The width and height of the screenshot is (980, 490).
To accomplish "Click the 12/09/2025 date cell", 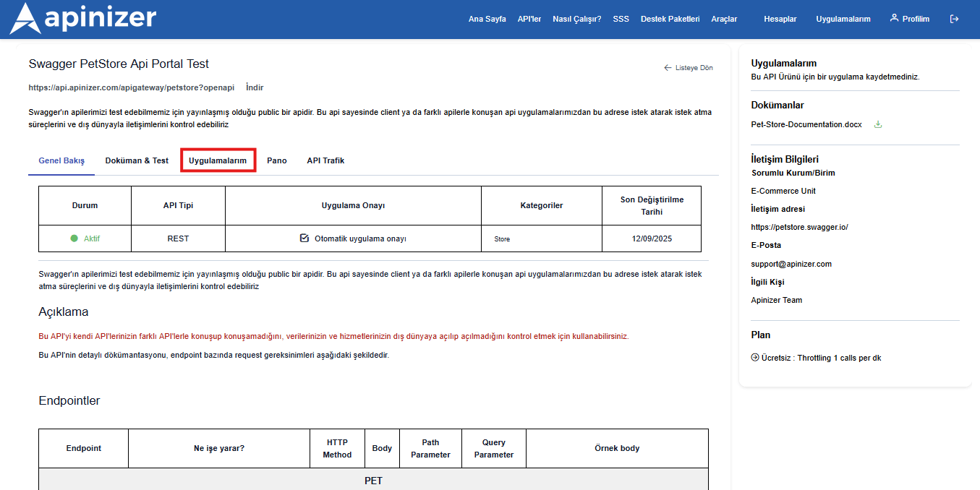I will pyautogui.click(x=652, y=238).
